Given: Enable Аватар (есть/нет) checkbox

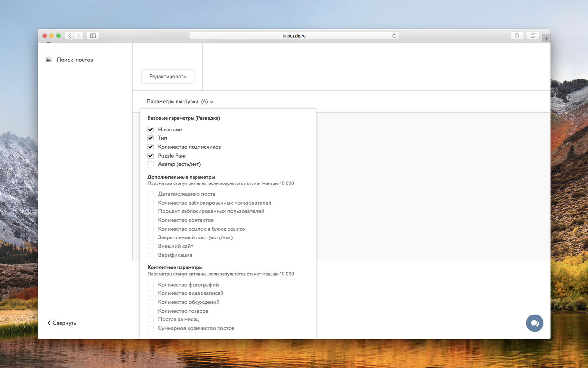Looking at the screenshot, I should pyautogui.click(x=151, y=164).
